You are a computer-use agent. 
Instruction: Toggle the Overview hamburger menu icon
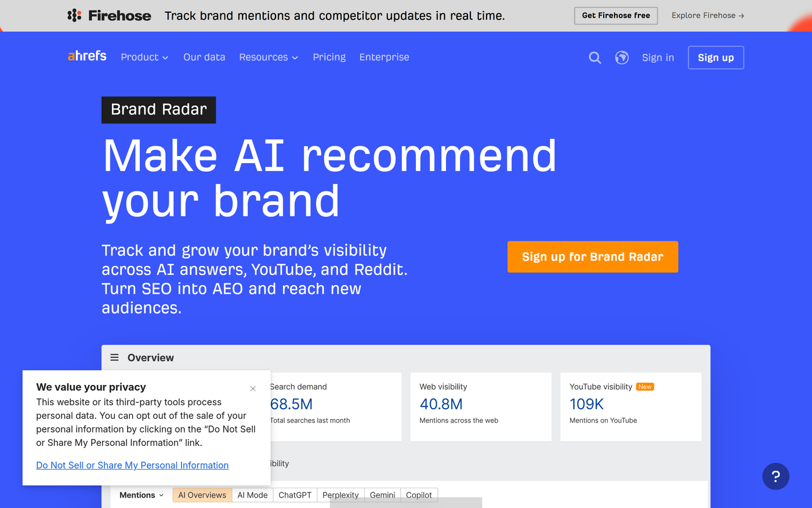pyautogui.click(x=115, y=358)
